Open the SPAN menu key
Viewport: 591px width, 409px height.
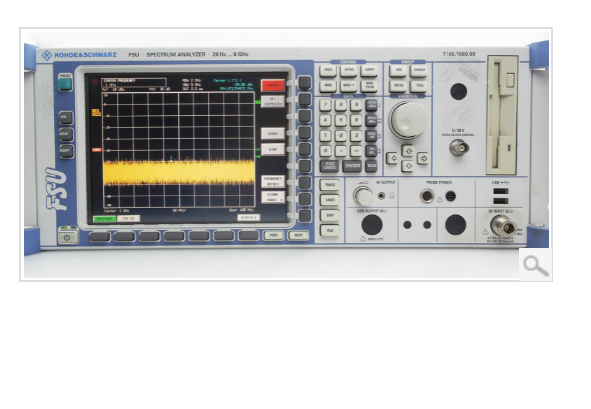tap(348, 70)
